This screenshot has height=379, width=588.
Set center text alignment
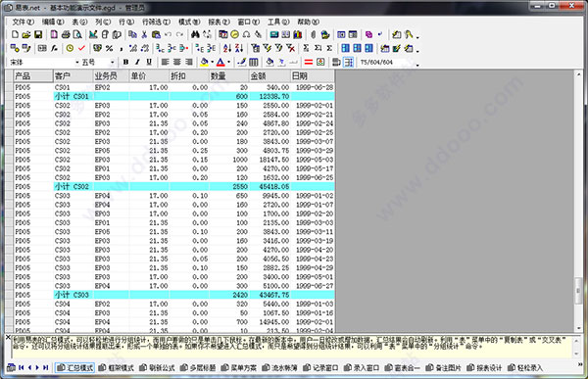(x=177, y=62)
